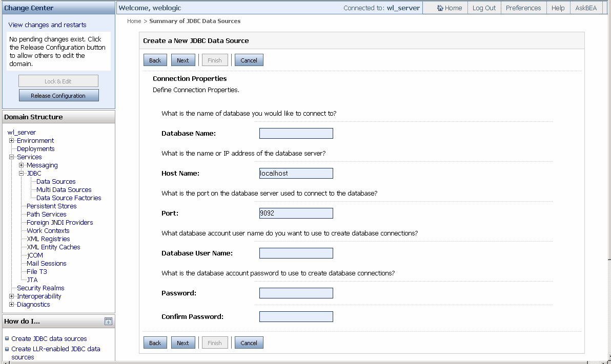611x364 pixels.
Task: Collapse the How do I panel icon
Action: (x=108, y=322)
